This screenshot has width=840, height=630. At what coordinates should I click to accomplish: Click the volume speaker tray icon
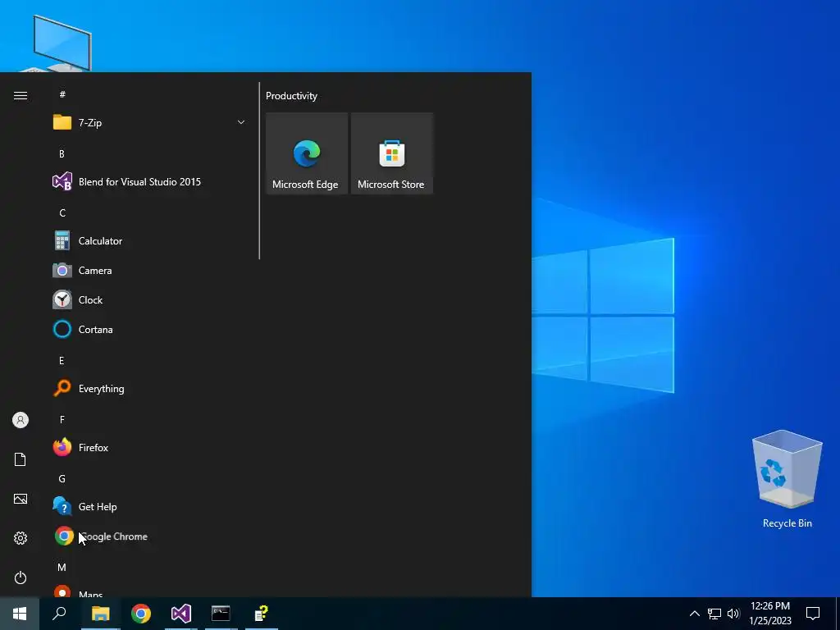click(x=733, y=614)
